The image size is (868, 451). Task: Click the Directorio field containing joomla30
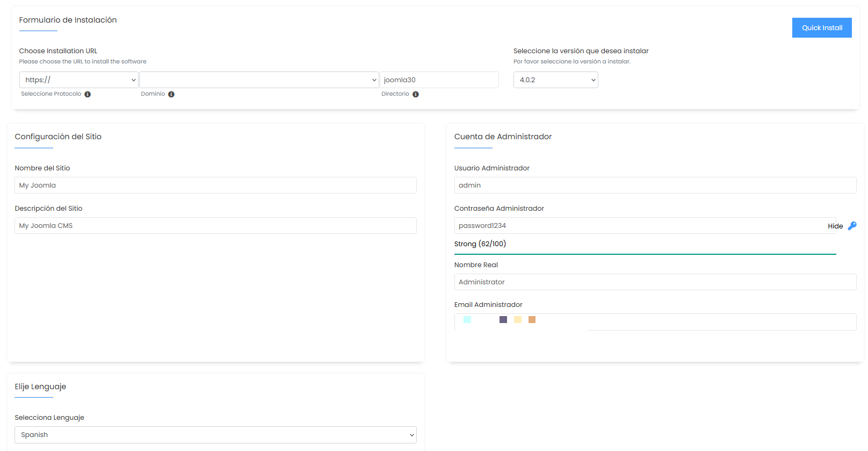click(439, 80)
